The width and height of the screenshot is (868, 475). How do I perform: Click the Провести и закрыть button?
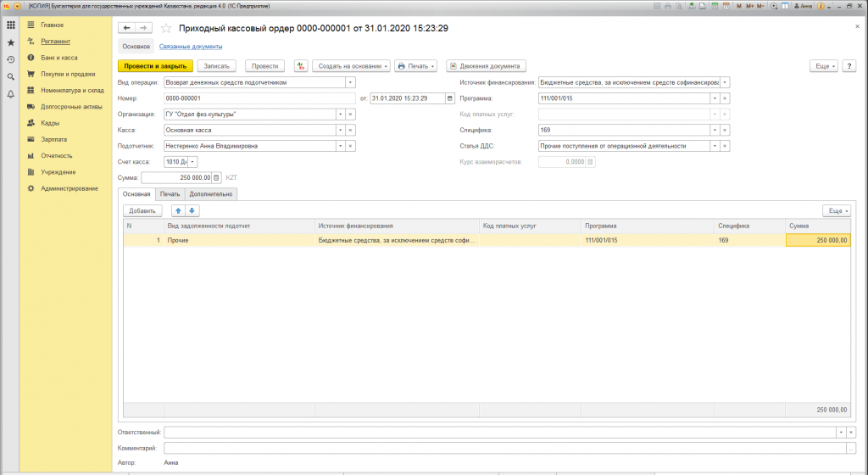(156, 65)
